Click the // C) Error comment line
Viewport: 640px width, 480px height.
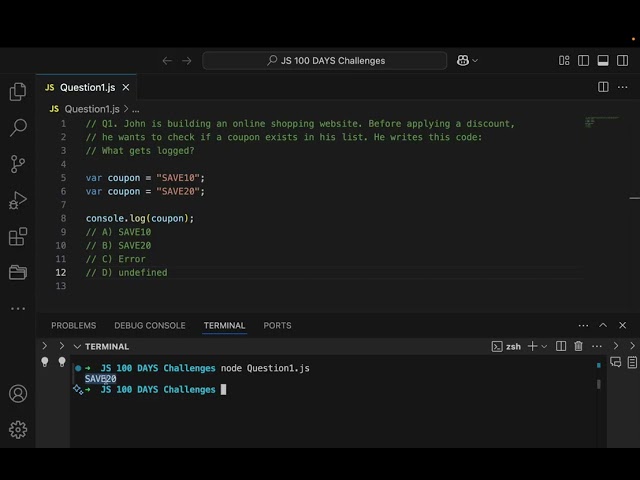116,259
